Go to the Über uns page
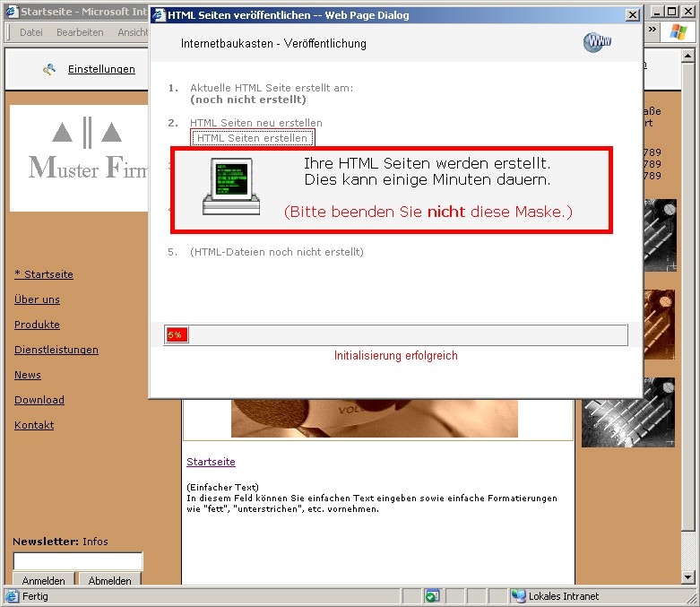700x607 pixels. 37,299
